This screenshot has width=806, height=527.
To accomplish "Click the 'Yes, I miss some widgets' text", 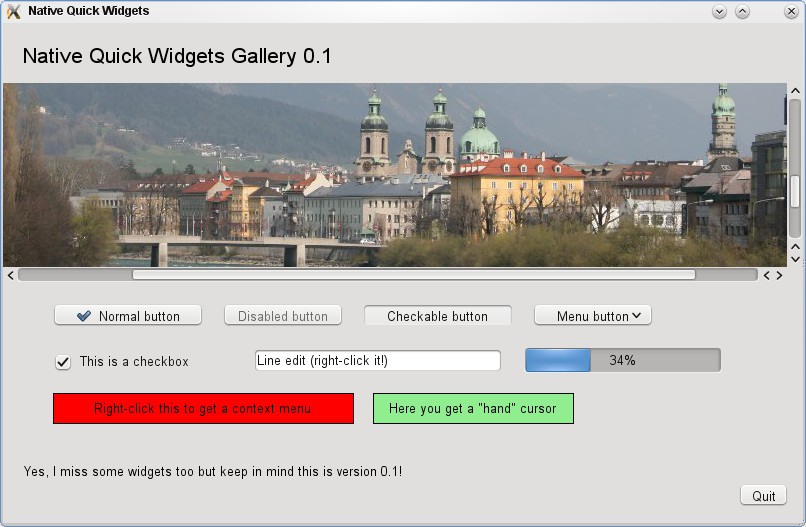I will (x=212, y=471).
